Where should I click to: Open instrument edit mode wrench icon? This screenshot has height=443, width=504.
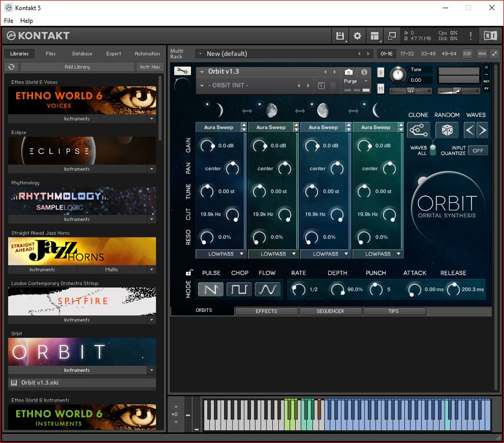[182, 71]
